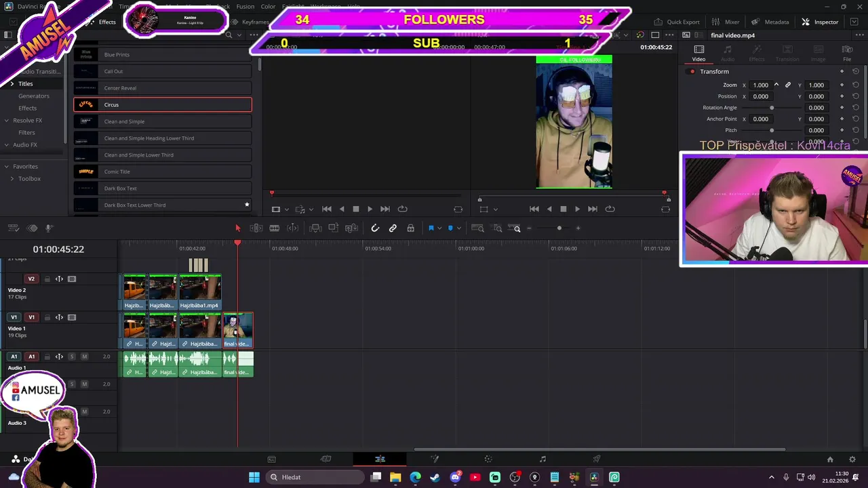Expand the Titles category

pyautogui.click(x=12, y=83)
